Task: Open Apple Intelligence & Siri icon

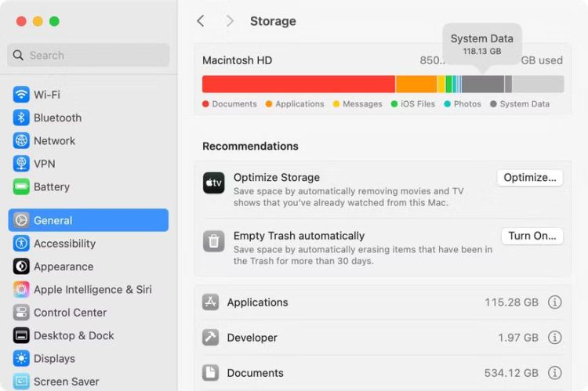Action: point(21,290)
